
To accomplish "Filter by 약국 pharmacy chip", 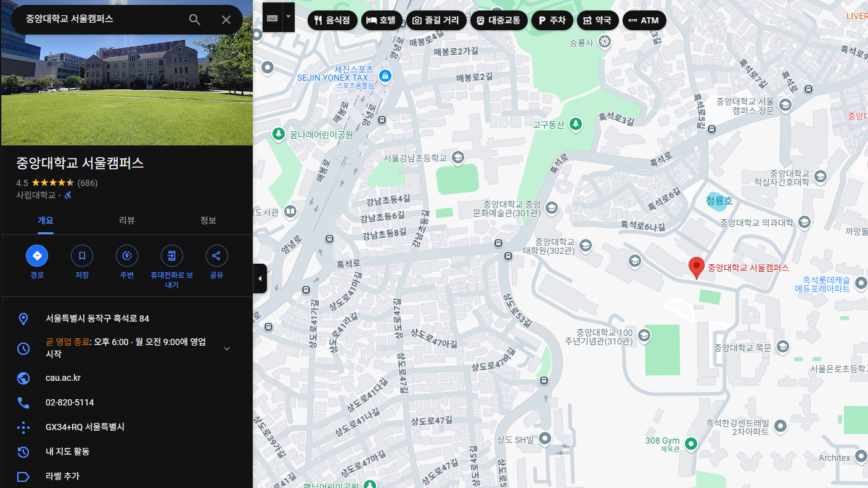I will coord(597,20).
